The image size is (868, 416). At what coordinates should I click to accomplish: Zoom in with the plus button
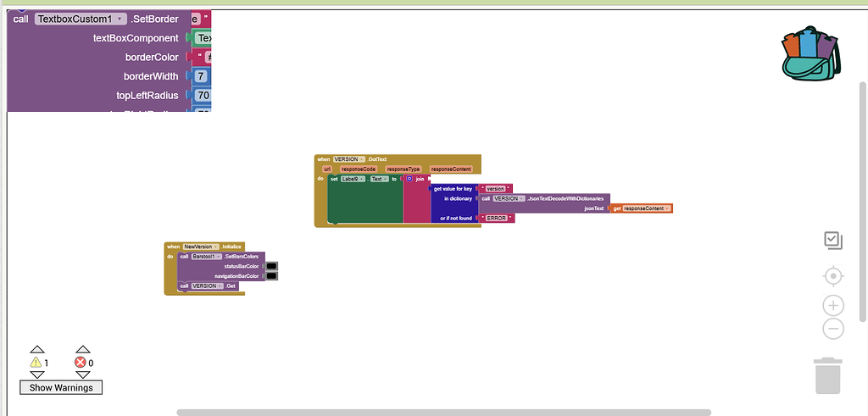coord(833,306)
